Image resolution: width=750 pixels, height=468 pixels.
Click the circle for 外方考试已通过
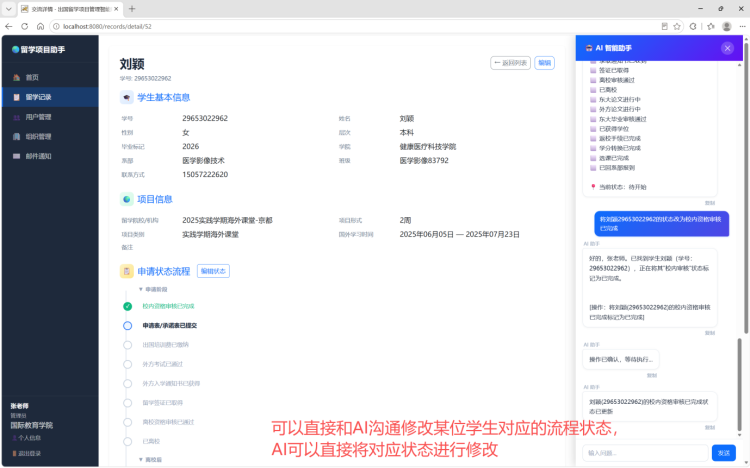coord(127,364)
